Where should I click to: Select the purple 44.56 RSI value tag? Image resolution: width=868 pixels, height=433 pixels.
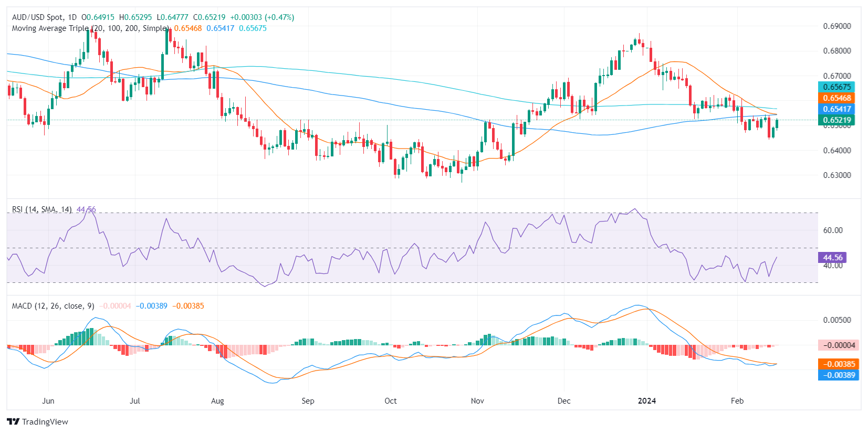pyautogui.click(x=832, y=258)
